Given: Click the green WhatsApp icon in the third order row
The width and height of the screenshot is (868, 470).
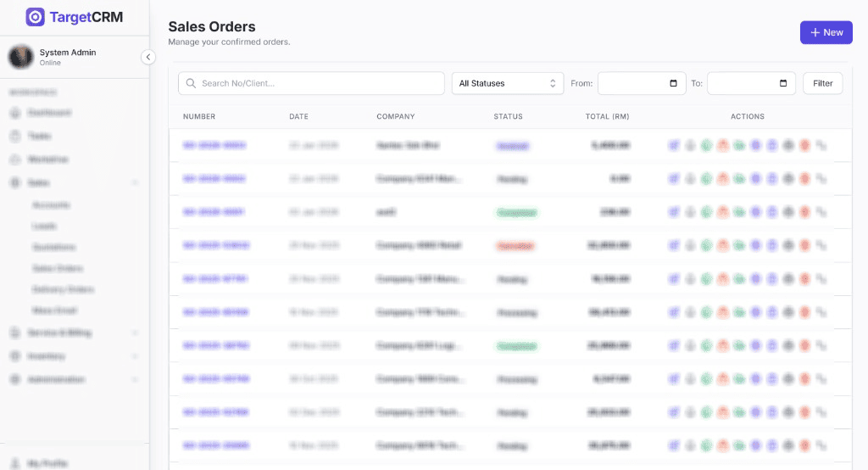Looking at the screenshot, I should pos(706,212).
